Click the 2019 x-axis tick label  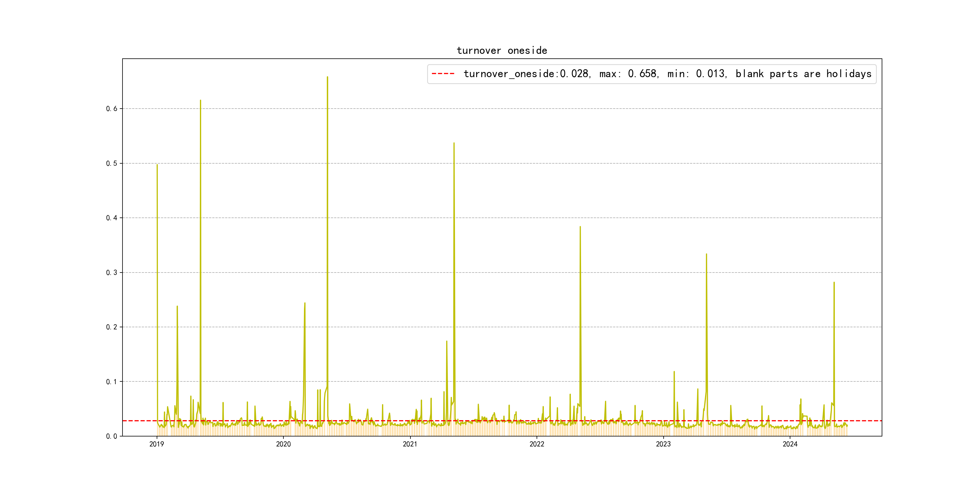[157, 444]
